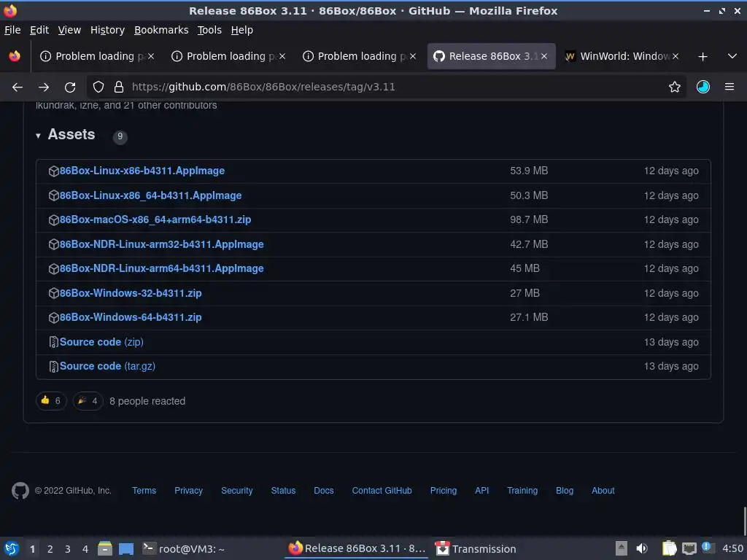Image resolution: width=747 pixels, height=560 pixels.
Task: Click the show desktop taskbar icon
Action: coord(126,548)
